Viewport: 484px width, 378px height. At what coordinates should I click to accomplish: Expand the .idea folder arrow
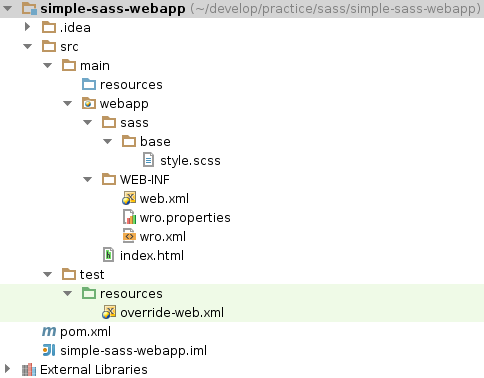click(x=27, y=27)
